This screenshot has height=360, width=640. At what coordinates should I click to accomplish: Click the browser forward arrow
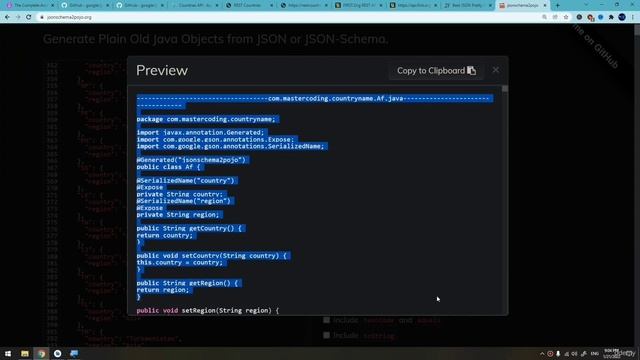pos(18,17)
